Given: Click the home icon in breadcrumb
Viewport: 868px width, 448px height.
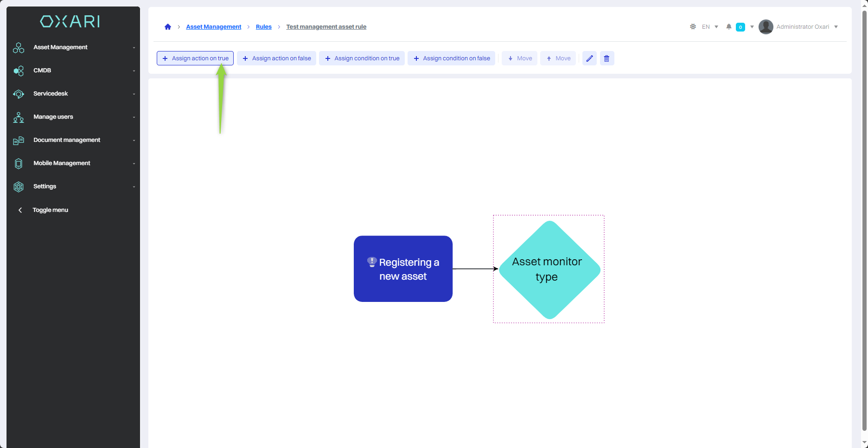Looking at the screenshot, I should 168,27.
